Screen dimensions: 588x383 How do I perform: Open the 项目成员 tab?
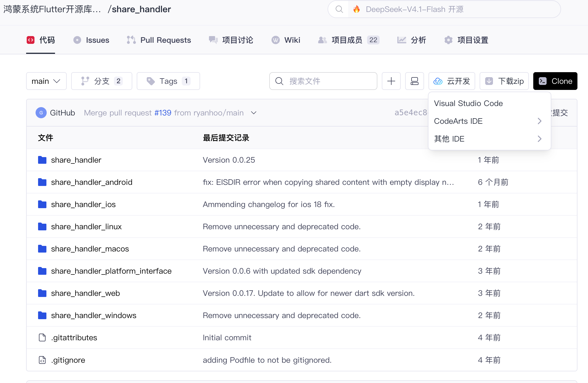point(348,40)
